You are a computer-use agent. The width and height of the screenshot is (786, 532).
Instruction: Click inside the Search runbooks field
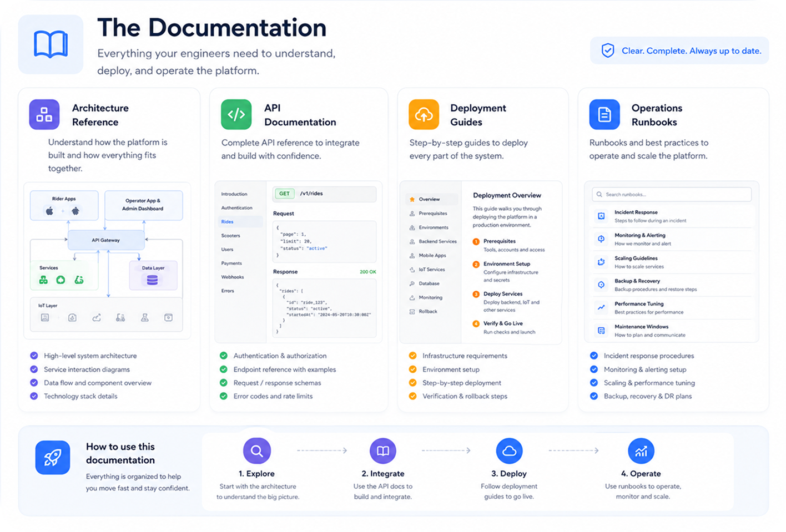672,194
